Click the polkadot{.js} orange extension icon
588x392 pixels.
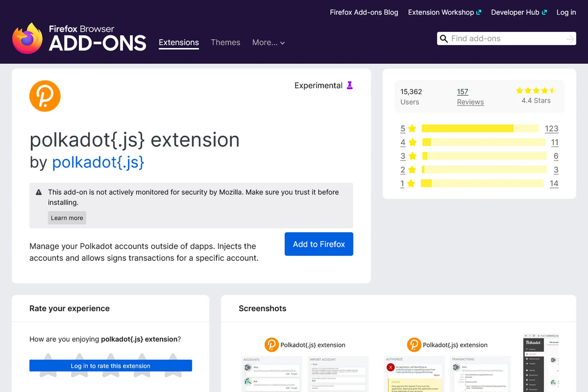click(45, 96)
